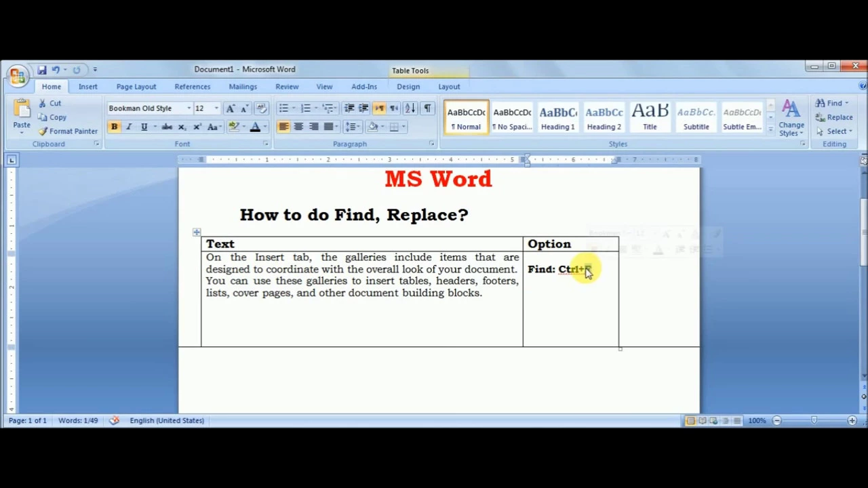Apply Subtitle style
The height and width of the screenshot is (488, 868).
[696, 117]
